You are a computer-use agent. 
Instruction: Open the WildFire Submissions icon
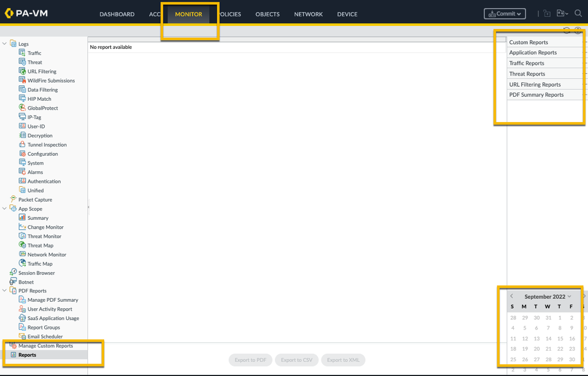pos(22,80)
